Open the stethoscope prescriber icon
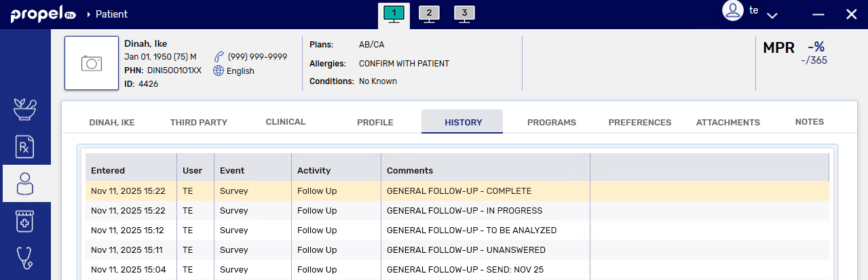Image resolution: width=868 pixels, height=280 pixels. point(25,258)
